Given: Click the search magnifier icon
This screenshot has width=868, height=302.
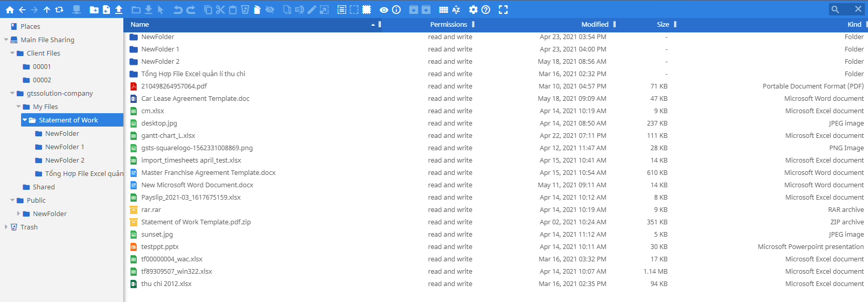Looking at the screenshot, I should tap(835, 9).
